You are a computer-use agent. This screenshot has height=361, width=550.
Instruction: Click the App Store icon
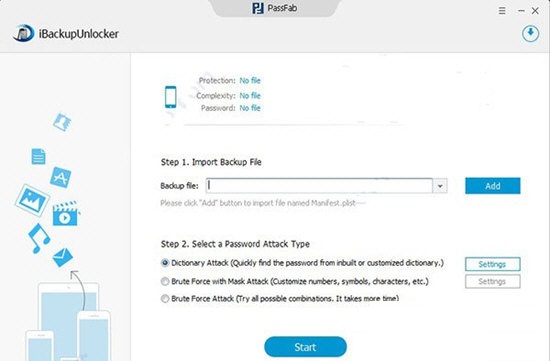pyautogui.click(x=61, y=177)
